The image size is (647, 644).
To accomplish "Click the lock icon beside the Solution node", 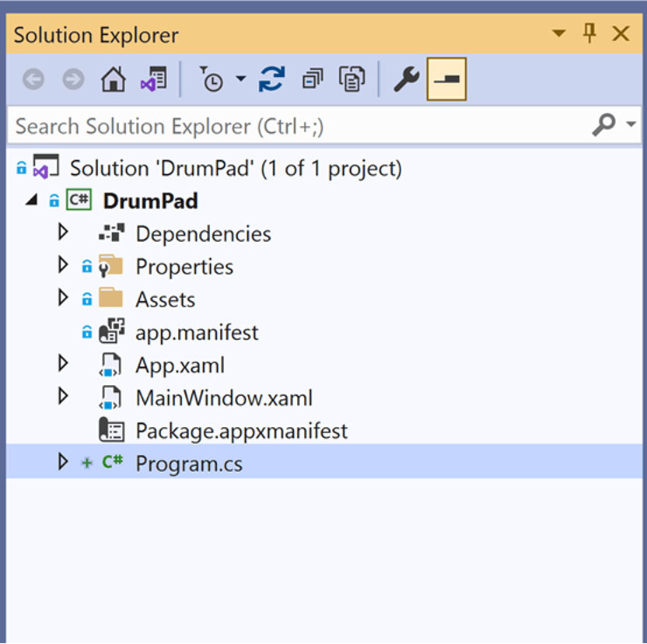I will [x=21, y=167].
